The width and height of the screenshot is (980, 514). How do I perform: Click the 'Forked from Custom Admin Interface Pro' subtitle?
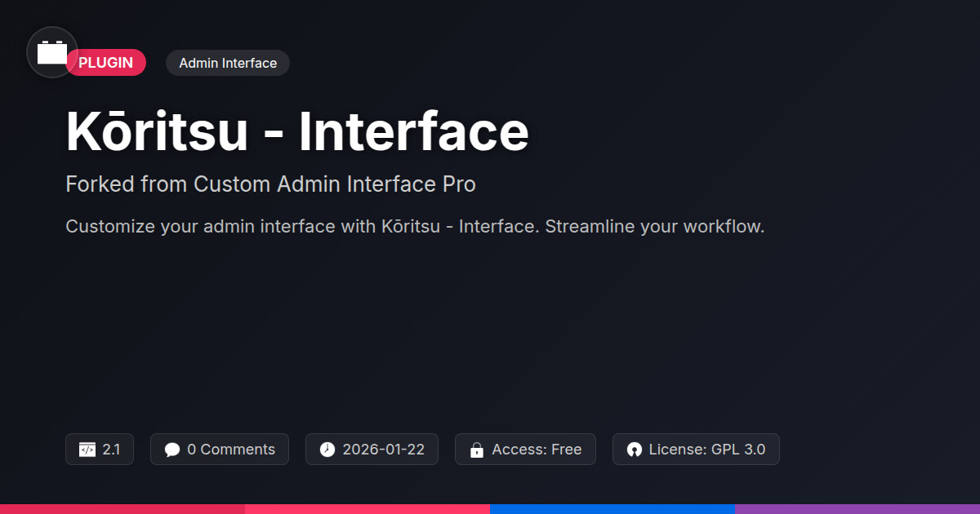[270, 184]
